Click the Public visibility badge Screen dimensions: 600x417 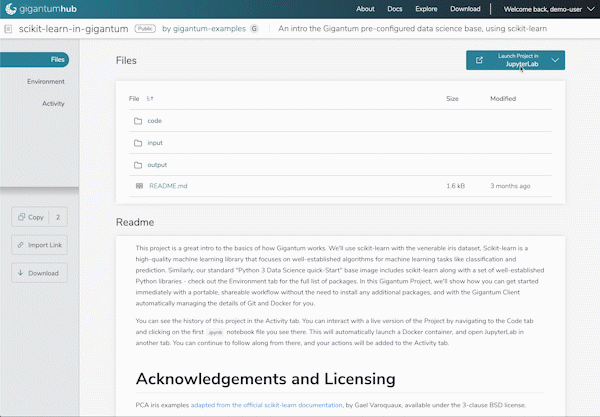point(145,29)
